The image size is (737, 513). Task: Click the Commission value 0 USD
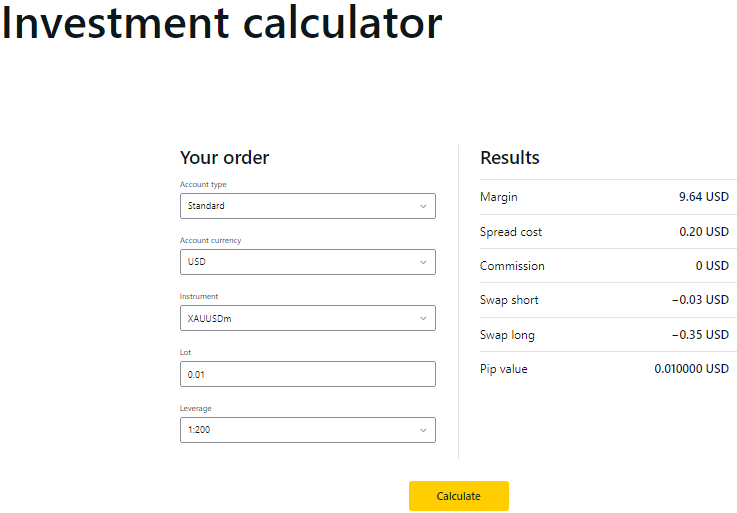(712, 266)
